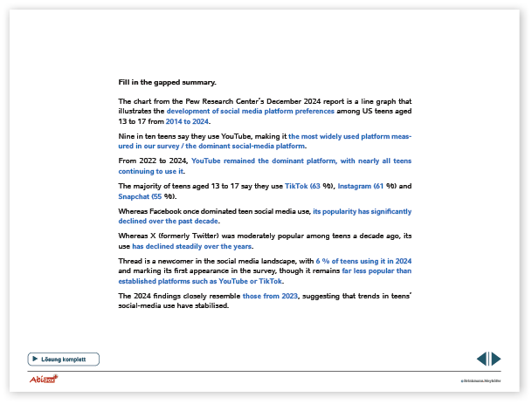Click the Lösung komplett button
532x404 pixels.
[x=64, y=359]
